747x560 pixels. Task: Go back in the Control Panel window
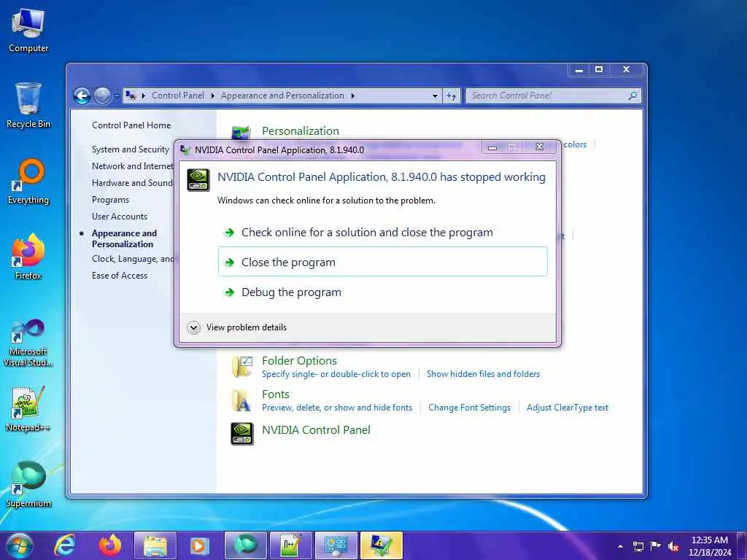82,96
